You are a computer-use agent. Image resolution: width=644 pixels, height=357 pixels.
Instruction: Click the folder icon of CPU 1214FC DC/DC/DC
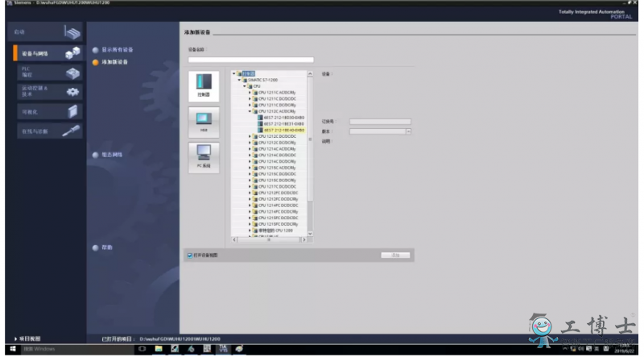[x=255, y=205]
